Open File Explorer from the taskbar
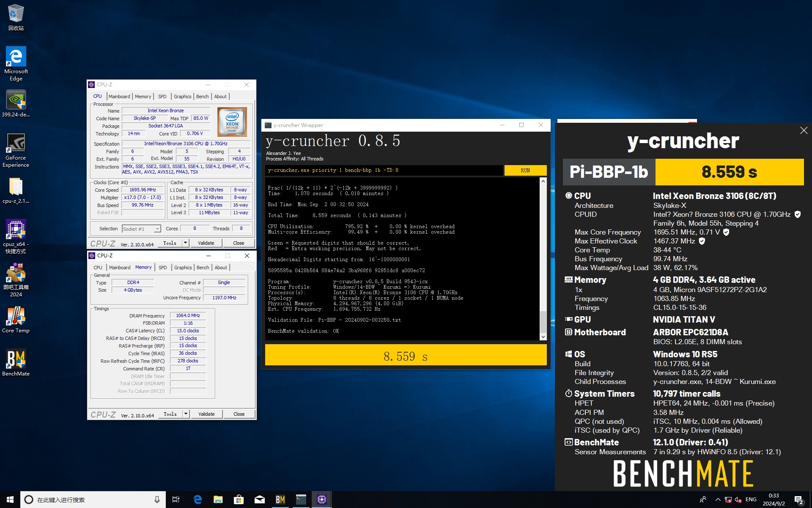Viewport: 812px width, 508px height. point(218,500)
